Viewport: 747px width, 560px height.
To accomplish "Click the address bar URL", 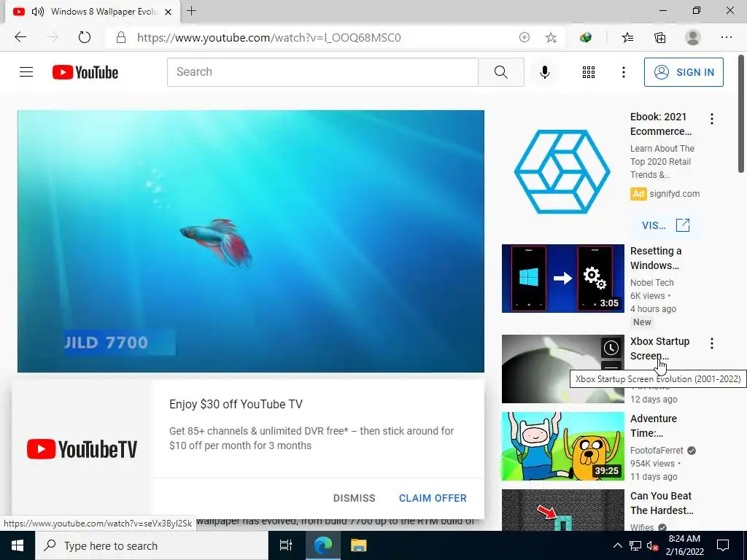I will [x=268, y=38].
